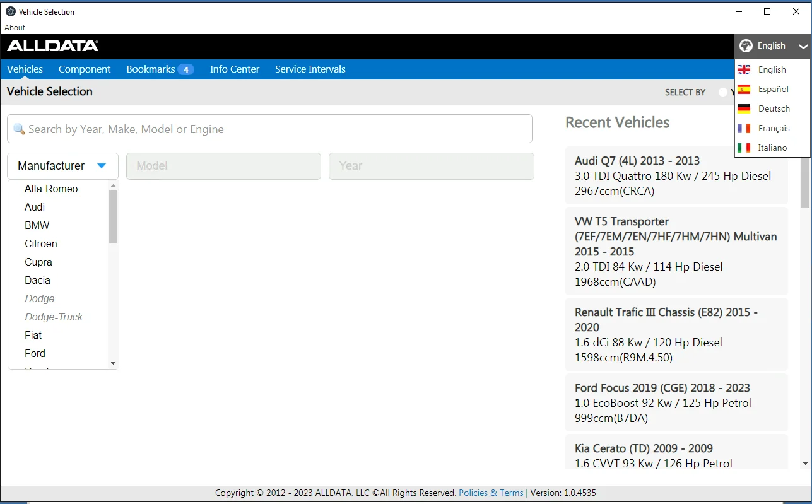
Task: Open the recent VW T5 Transporter Multivan
Action: point(676,252)
